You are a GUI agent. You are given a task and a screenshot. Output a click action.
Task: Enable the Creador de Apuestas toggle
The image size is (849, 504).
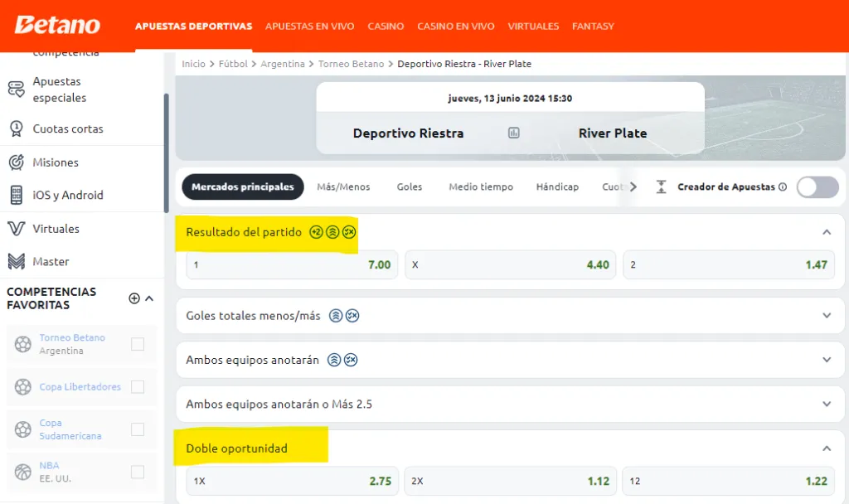tap(817, 187)
